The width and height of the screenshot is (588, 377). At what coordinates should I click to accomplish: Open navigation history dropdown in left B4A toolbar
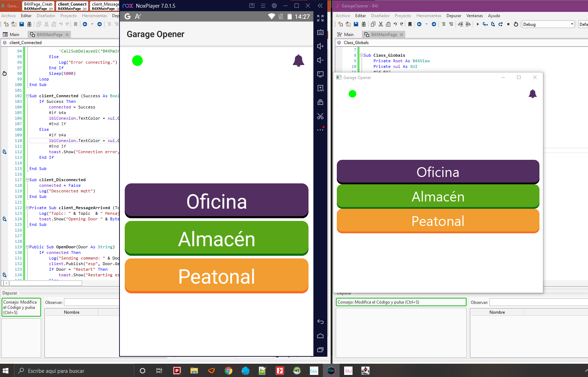(92, 24)
